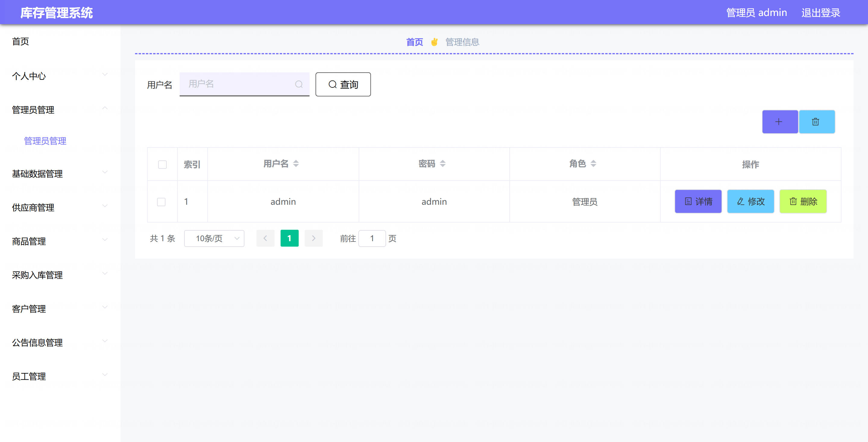Expand 客户管理 menu
Viewport: 868px width, 442px height.
coord(60,308)
